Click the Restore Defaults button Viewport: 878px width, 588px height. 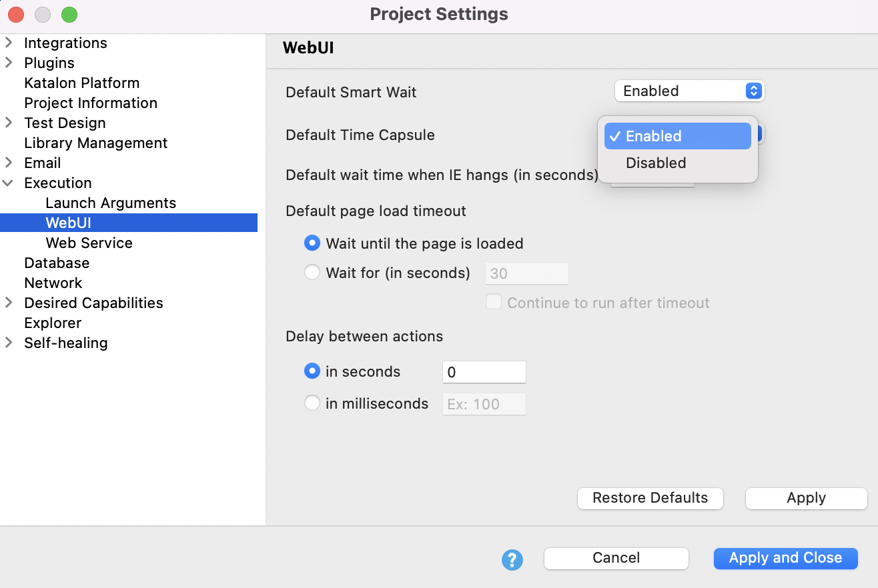[x=650, y=498]
